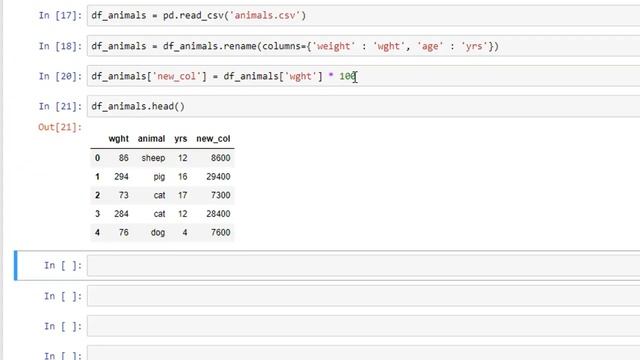Click the number 100 in the code

[347, 76]
